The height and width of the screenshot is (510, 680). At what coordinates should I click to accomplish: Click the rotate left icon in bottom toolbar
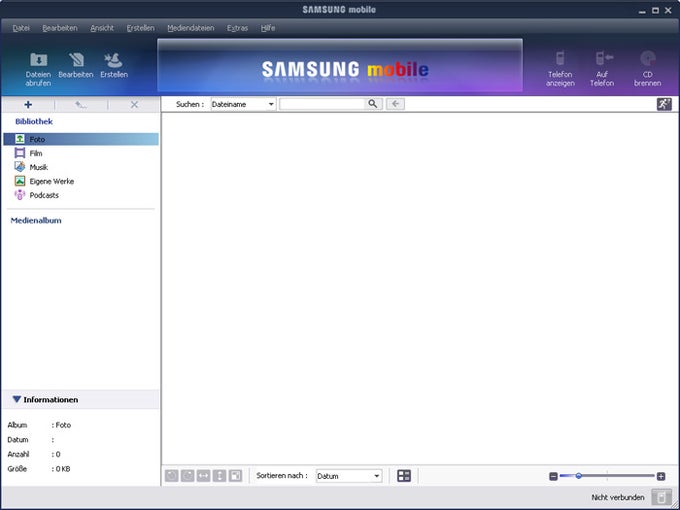[x=171, y=476]
